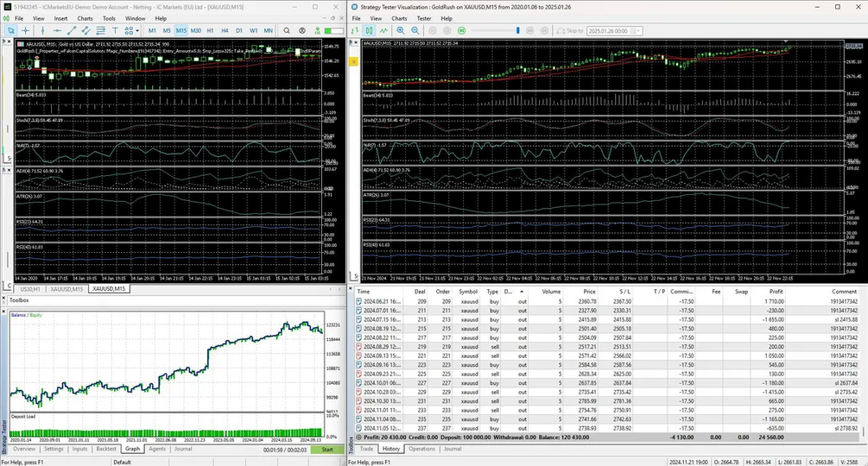Select the crosshair cursor tool
The image size is (868, 466).
(25, 31)
